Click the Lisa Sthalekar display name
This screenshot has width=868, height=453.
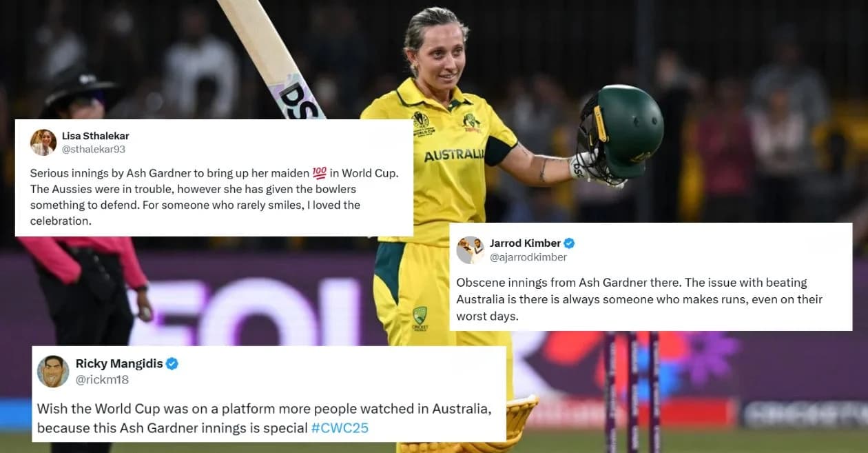click(96, 136)
